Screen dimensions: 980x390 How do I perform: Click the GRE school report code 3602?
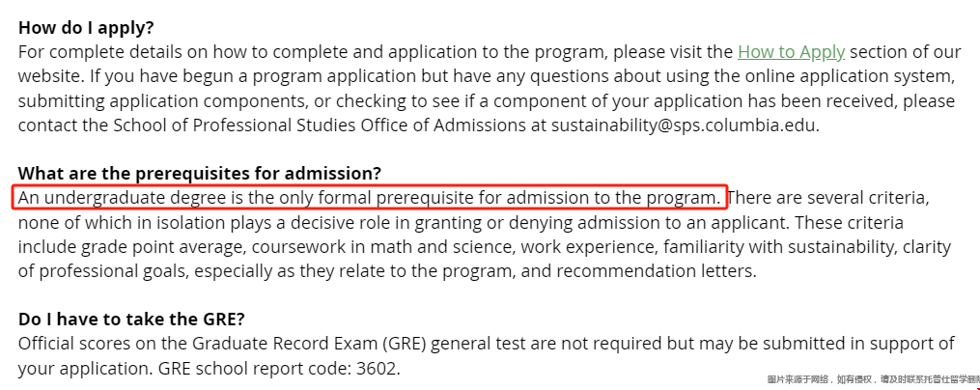(377, 368)
